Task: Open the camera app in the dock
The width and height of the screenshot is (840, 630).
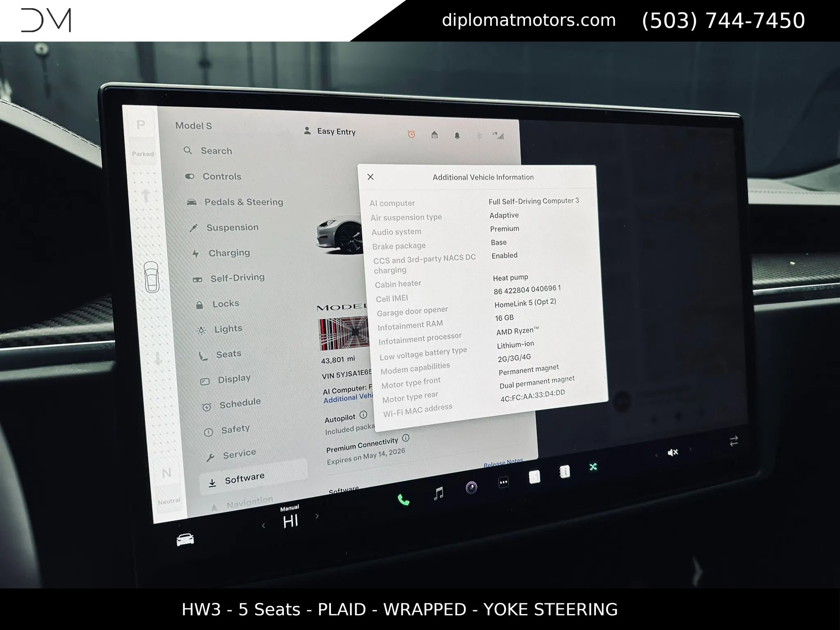Action: pyautogui.click(x=471, y=488)
